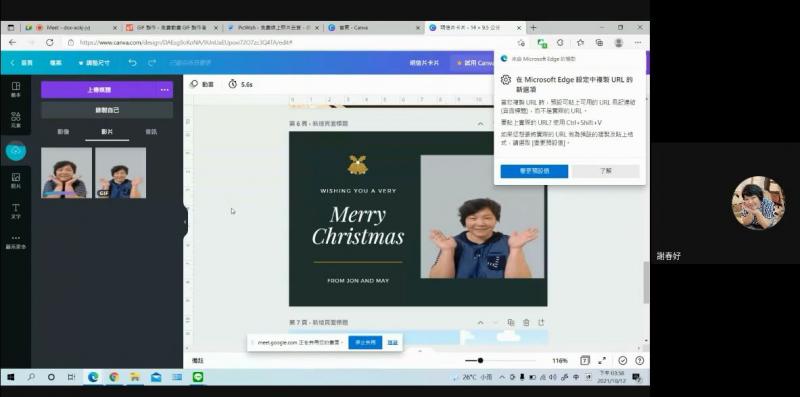Viewport: 800px width, 397px height.
Task: Open the page grid view icon
Action: [585, 360]
